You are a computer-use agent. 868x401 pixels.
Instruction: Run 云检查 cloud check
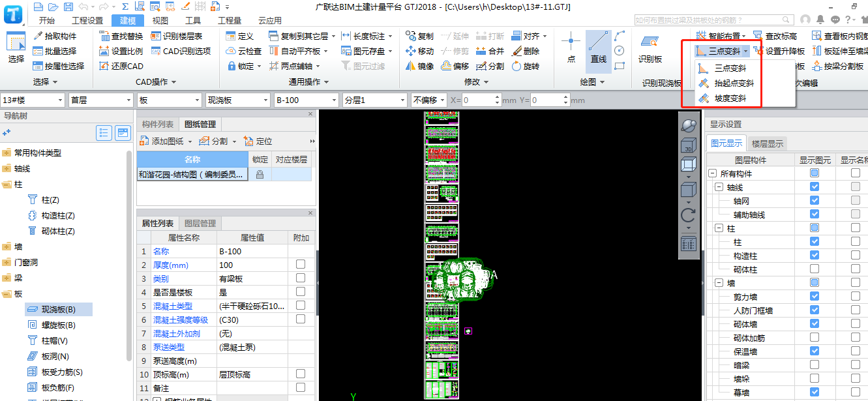[244, 51]
